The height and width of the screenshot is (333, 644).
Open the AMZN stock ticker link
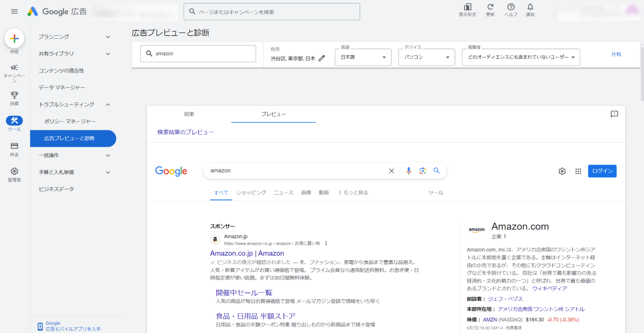coord(489,320)
